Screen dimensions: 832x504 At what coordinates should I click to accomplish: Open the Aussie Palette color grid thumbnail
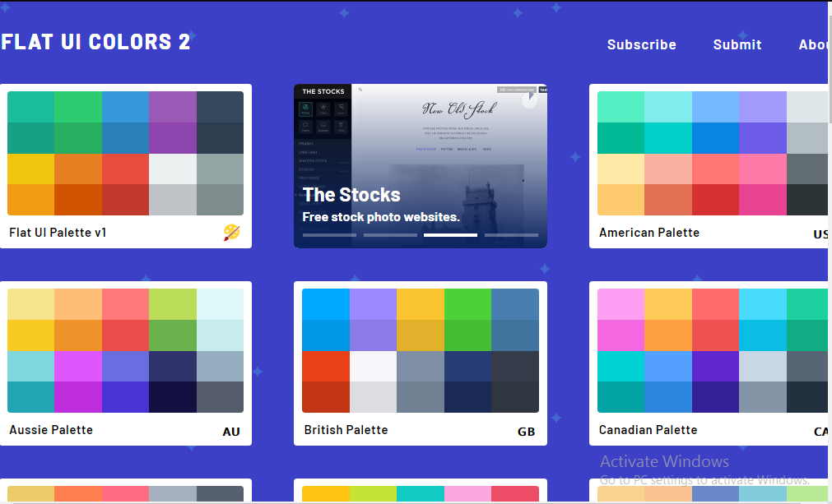coord(125,350)
